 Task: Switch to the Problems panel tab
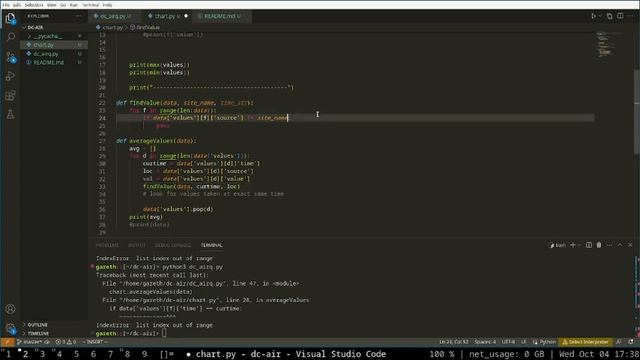(x=107, y=245)
